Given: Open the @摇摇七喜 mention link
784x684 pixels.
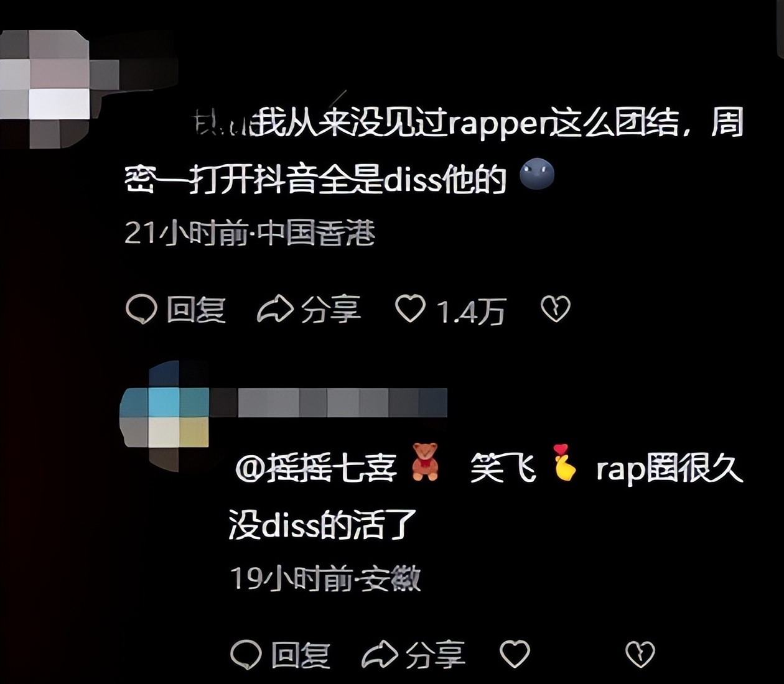Looking at the screenshot, I should click(x=316, y=467).
